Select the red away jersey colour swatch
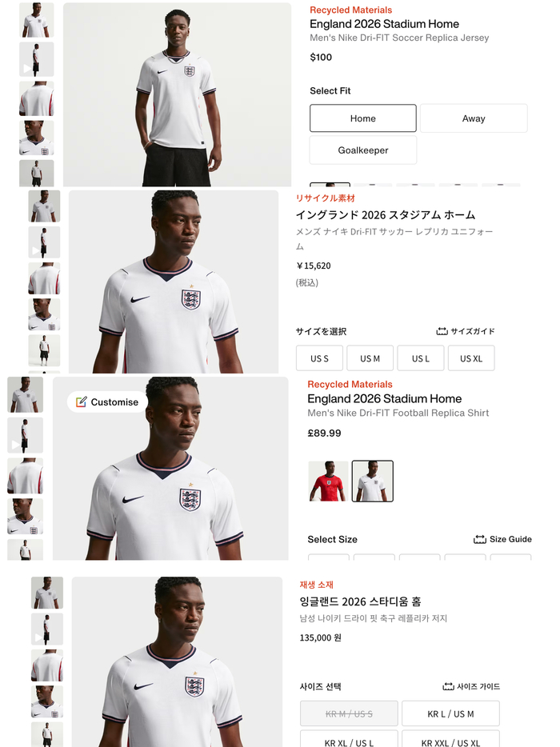This screenshot has width=560, height=747. (x=328, y=481)
